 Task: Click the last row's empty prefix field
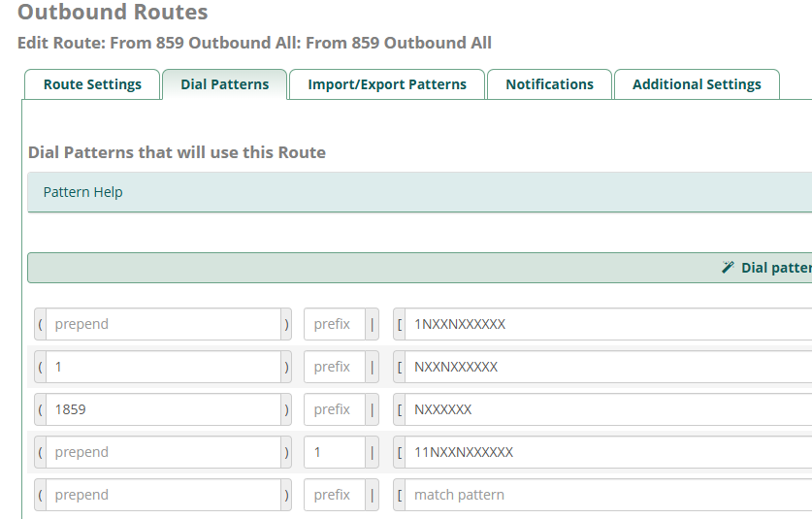point(334,495)
